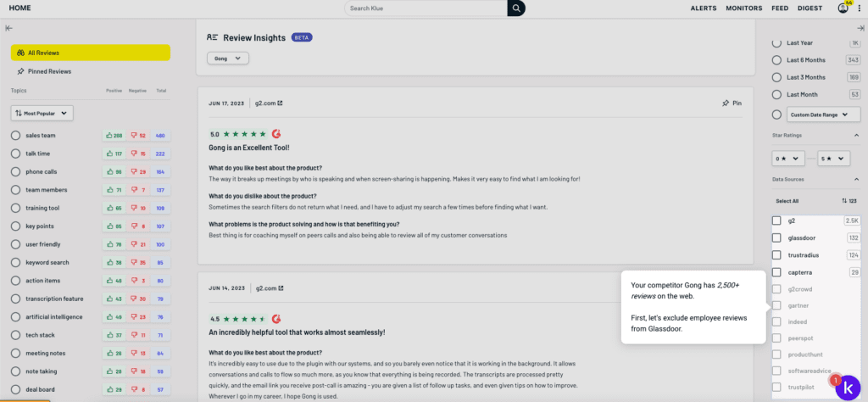Collapse the right filters panel arrow
The image size is (868, 402).
click(x=860, y=28)
